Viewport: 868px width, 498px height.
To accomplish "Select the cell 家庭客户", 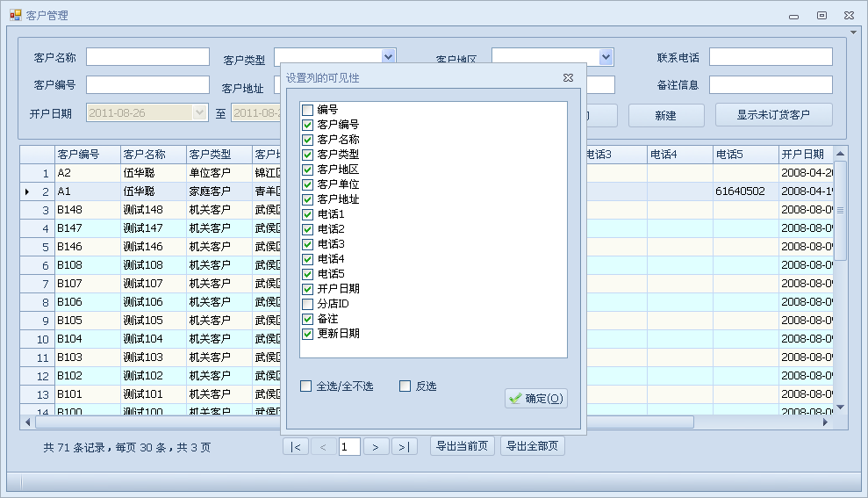I will click(219, 191).
